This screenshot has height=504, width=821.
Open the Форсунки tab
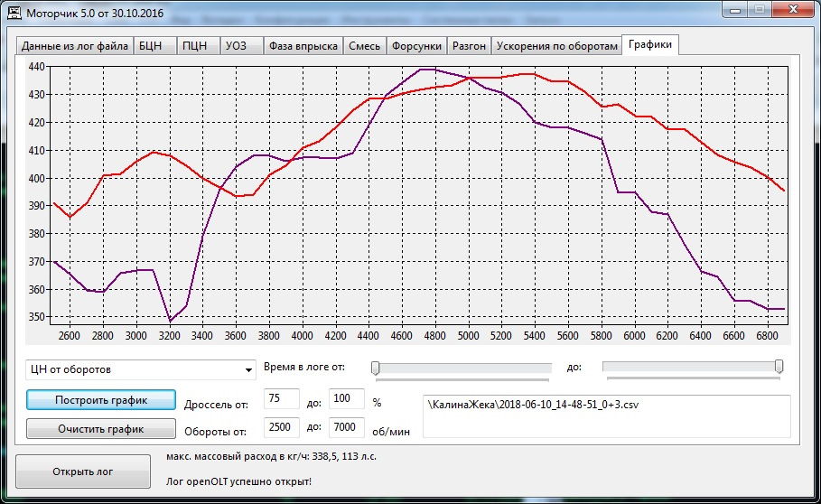pyautogui.click(x=416, y=46)
